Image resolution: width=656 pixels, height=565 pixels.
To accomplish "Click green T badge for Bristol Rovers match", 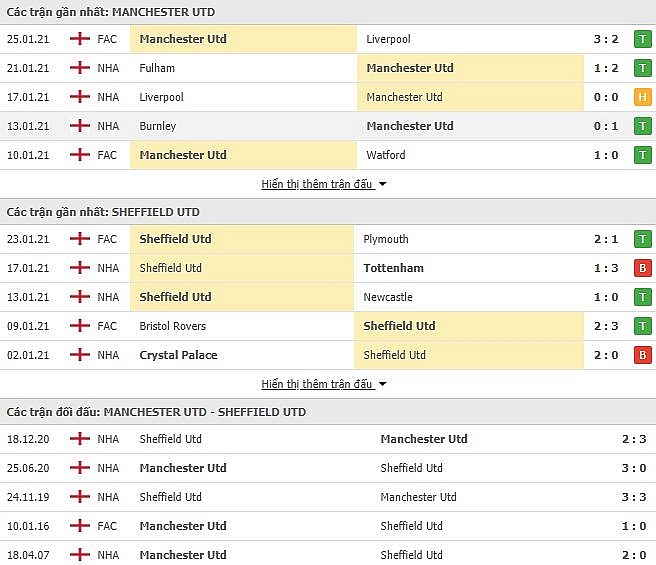I will (x=643, y=326).
